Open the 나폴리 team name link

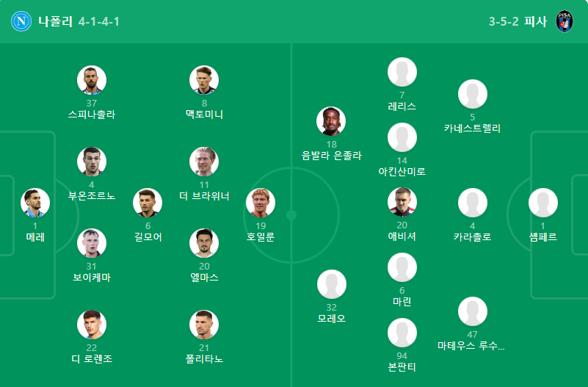(56, 21)
